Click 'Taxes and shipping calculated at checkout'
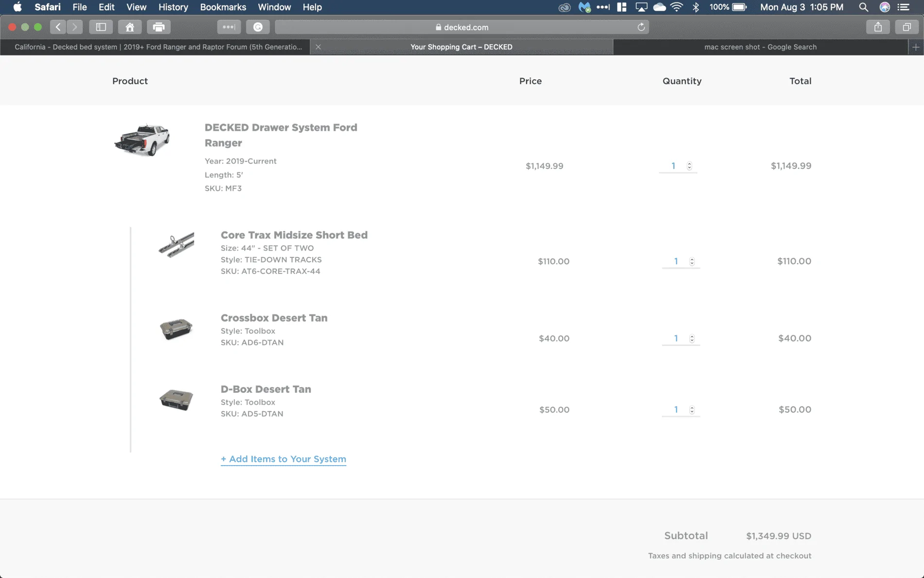924x578 pixels. click(x=729, y=556)
